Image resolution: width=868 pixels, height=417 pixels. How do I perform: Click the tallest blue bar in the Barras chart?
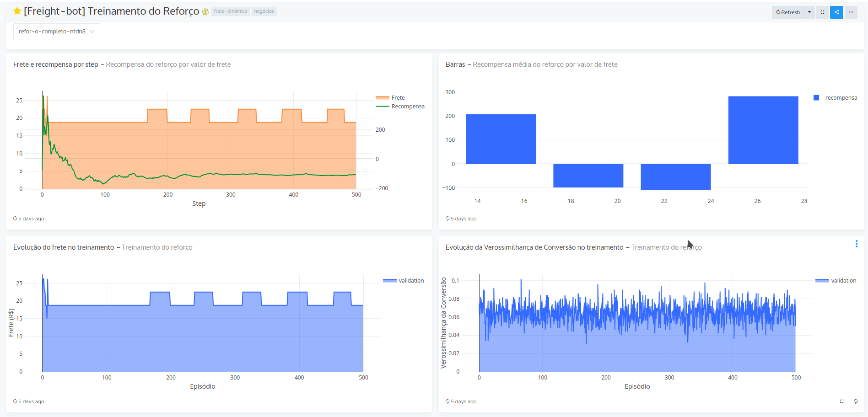click(x=763, y=130)
